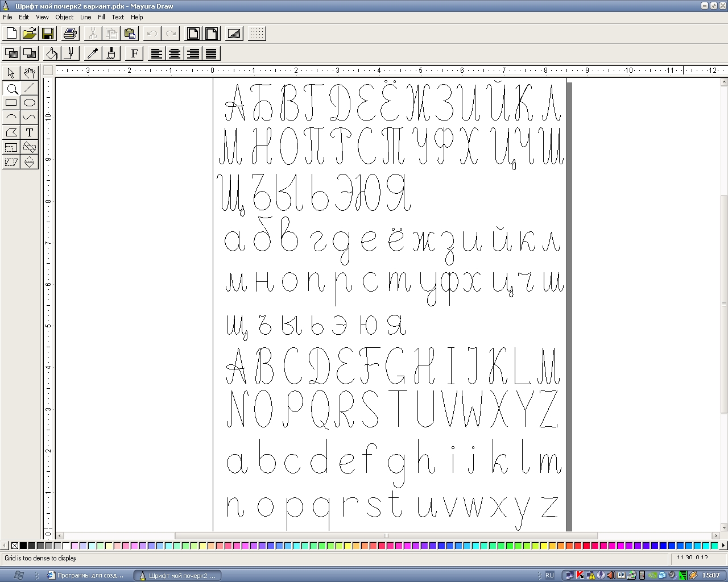Open the font dialog with the F icon
728x582 pixels.
pos(134,53)
